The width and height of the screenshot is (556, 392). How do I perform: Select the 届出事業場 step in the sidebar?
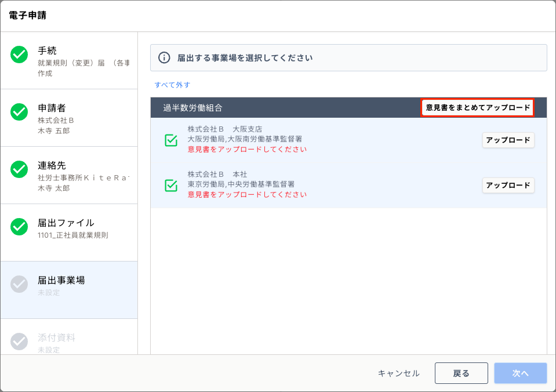coord(69,290)
